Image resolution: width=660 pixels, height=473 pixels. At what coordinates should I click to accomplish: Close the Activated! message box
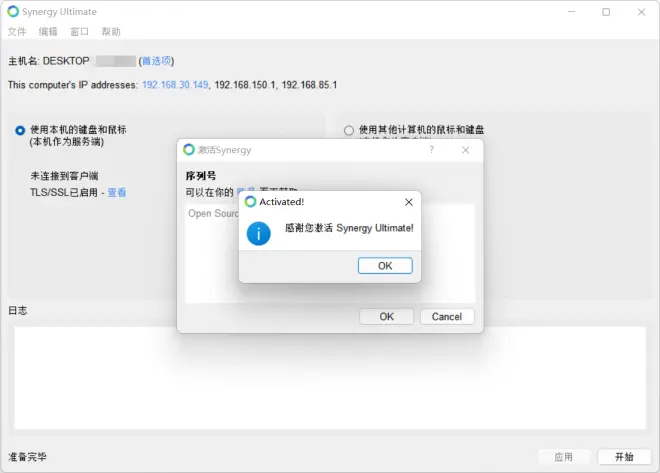pos(409,202)
